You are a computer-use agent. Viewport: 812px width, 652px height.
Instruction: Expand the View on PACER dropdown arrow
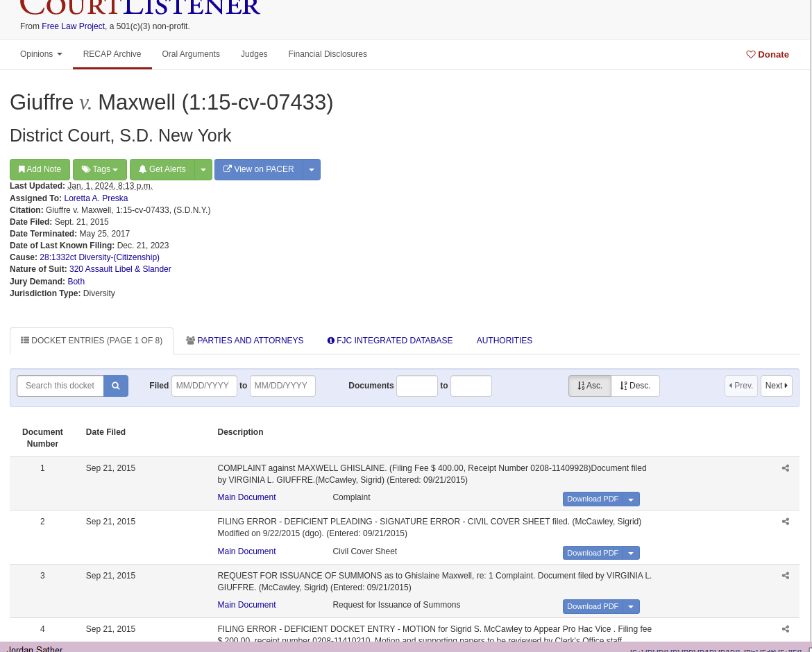312,170
